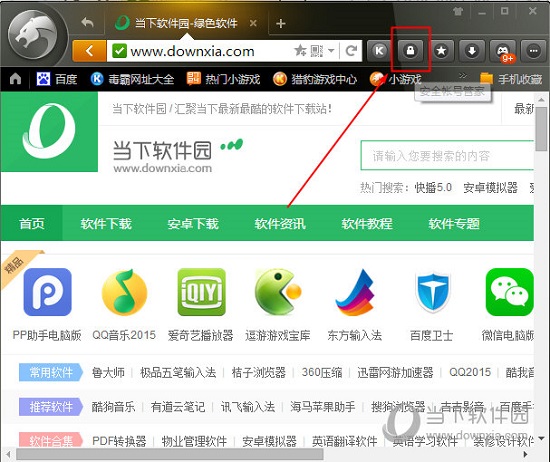Click hot search 快播5.0
Image resolution: width=550 pixels, height=462 pixels.
coord(434,188)
